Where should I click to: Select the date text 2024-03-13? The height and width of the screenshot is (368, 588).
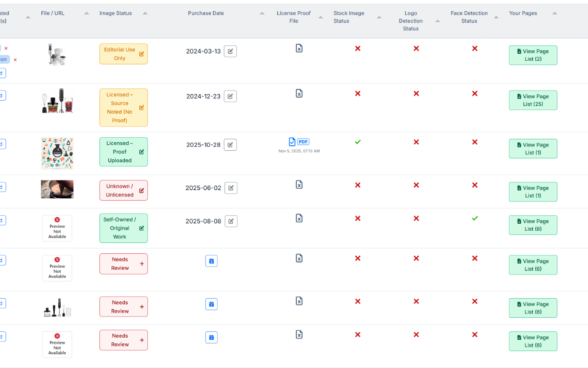[x=204, y=52]
